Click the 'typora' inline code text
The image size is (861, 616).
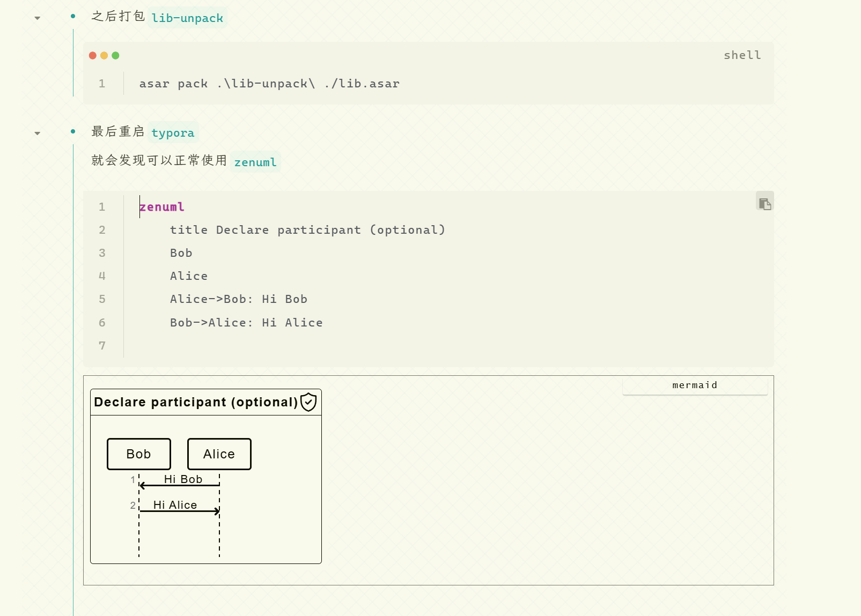click(x=173, y=133)
